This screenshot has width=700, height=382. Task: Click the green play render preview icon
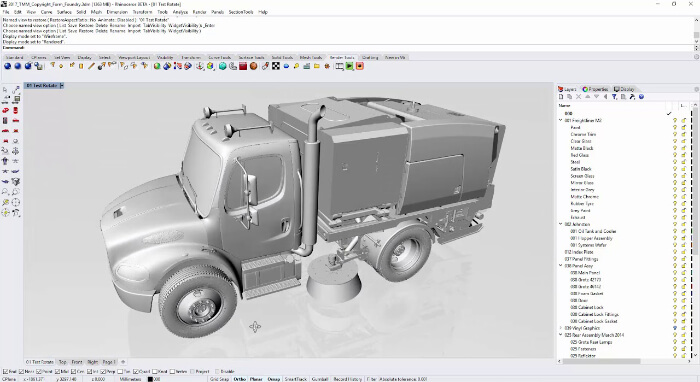(350, 66)
